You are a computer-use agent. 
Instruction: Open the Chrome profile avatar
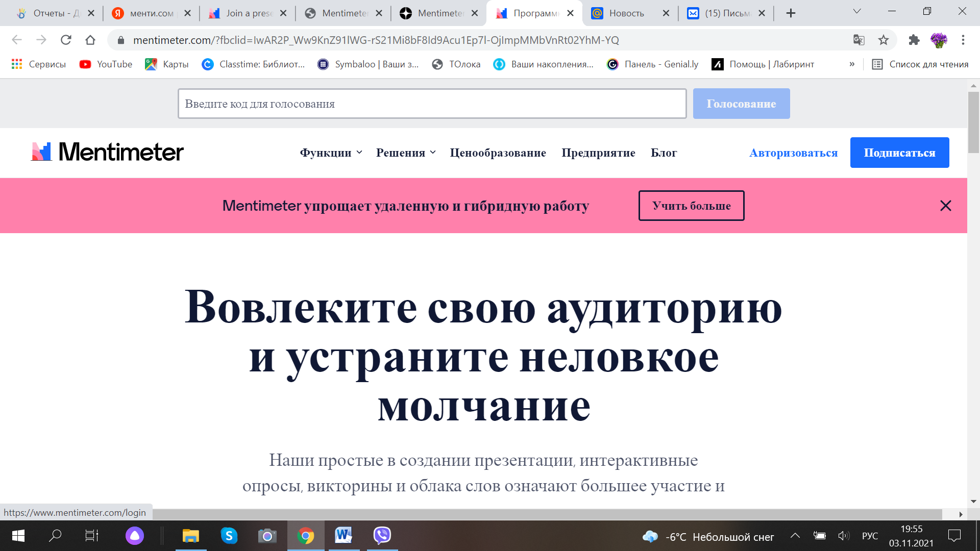coord(939,40)
